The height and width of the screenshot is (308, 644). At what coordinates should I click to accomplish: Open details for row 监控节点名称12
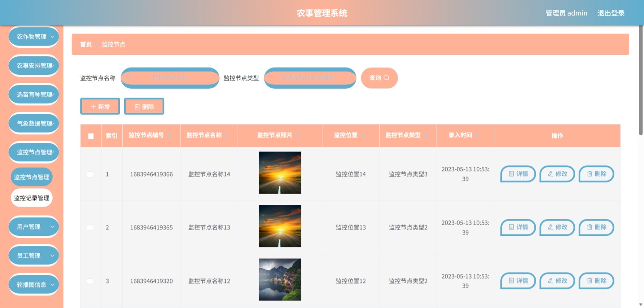click(x=518, y=281)
